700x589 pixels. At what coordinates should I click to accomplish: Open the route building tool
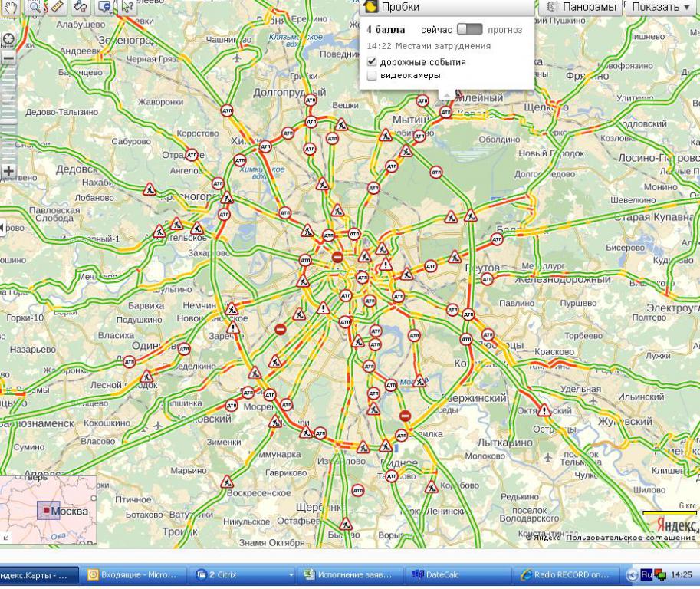click(81, 7)
